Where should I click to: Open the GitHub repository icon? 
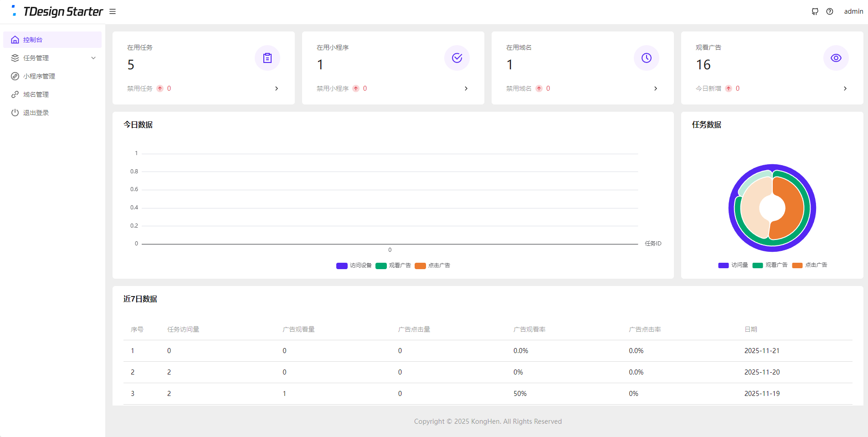click(x=815, y=11)
